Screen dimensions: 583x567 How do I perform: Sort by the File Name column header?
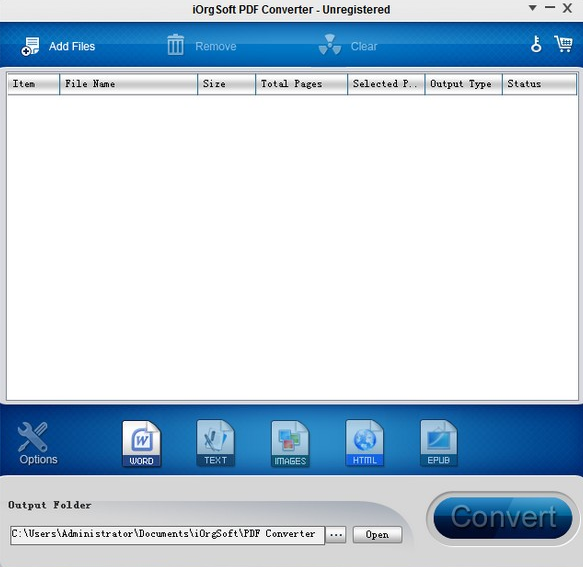[129, 84]
